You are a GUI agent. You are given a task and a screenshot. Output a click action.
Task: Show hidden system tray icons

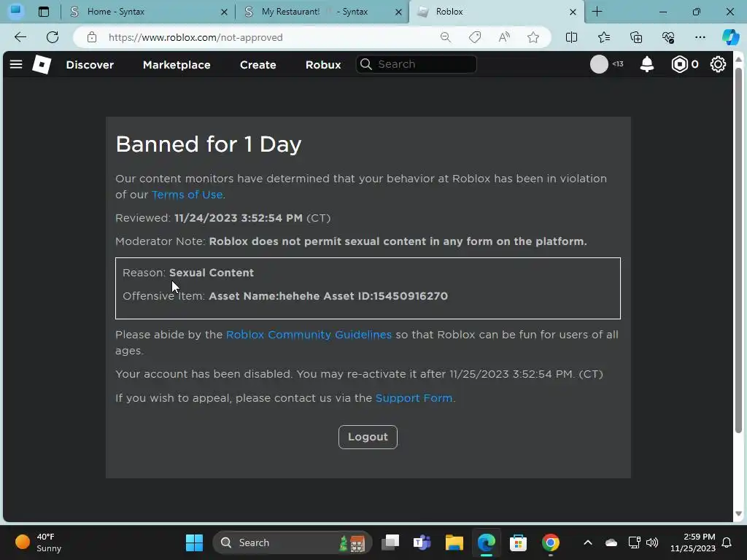tap(588, 542)
